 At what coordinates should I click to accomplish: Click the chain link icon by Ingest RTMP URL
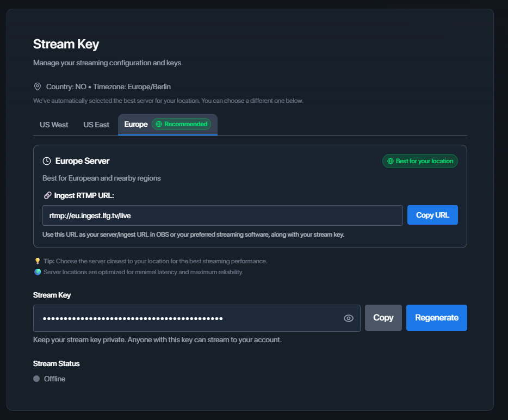point(47,195)
